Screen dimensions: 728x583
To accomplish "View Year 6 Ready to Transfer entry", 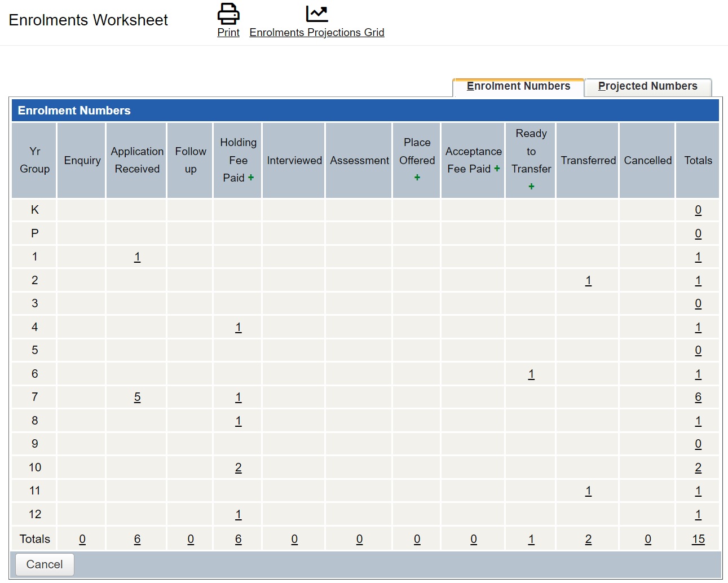I will coord(531,373).
